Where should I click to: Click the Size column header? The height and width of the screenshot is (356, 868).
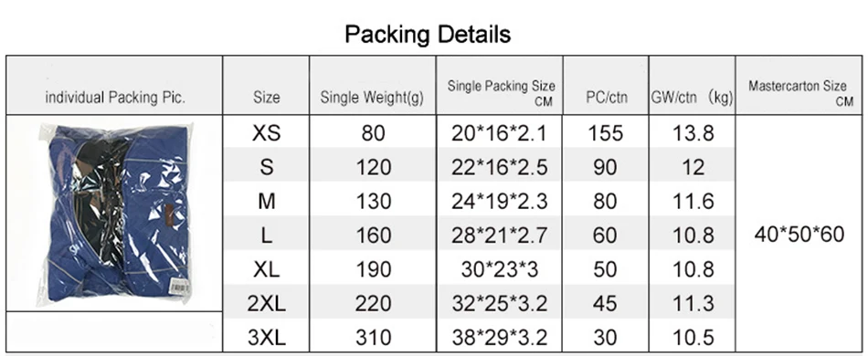tap(266, 98)
